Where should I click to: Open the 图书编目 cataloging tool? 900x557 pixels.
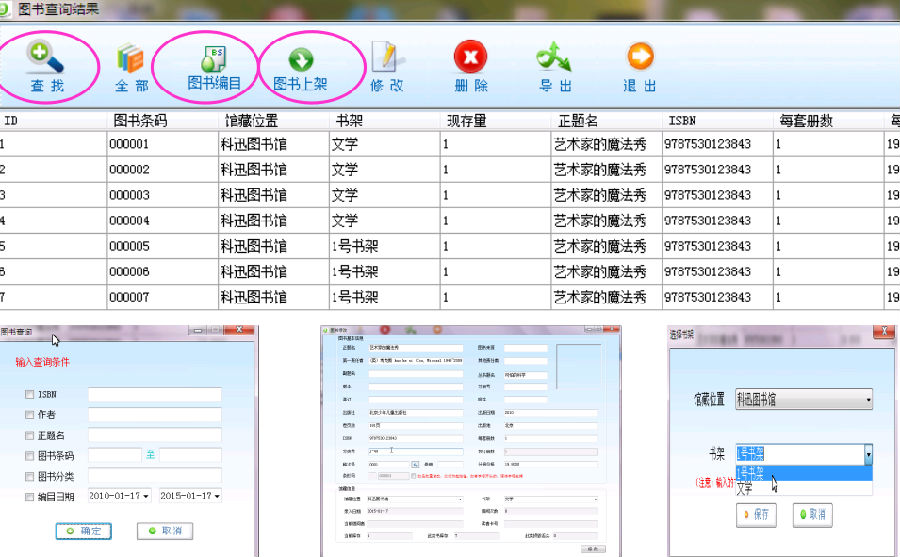[214, 65]
